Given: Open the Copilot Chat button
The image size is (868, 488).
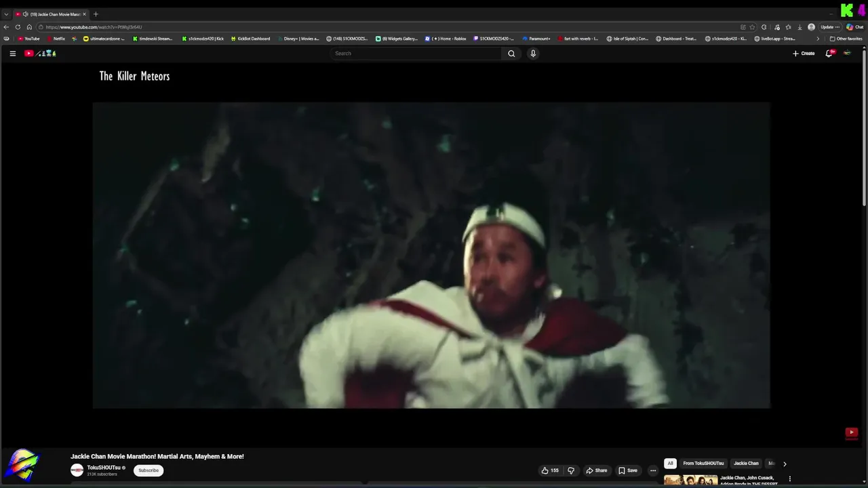Looking at the screenshot, I should click(x=854, y=27).
